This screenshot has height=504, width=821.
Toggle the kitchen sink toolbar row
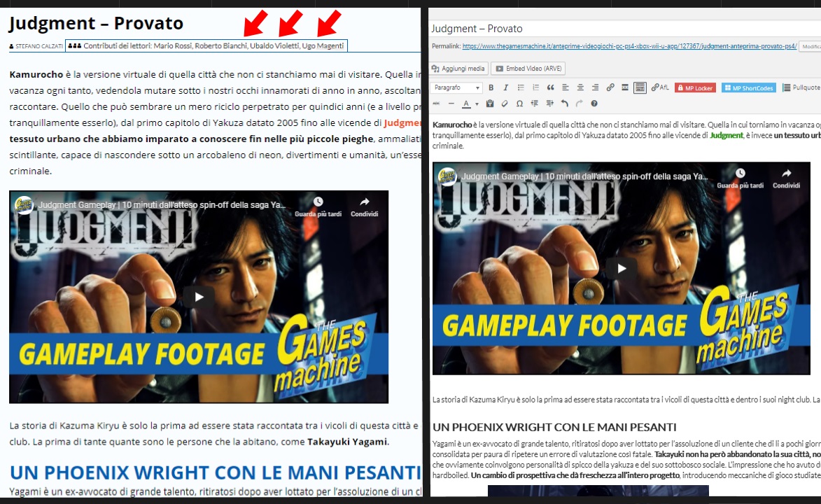640,87
